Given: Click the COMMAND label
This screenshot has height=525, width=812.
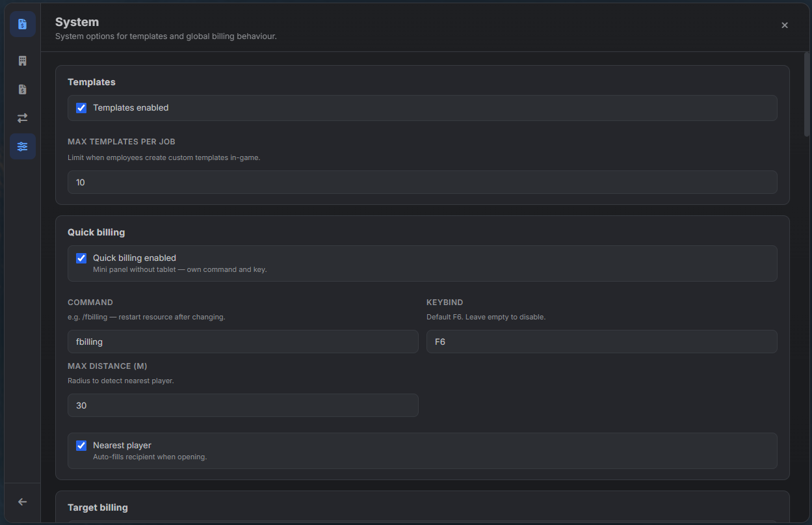Looking at the screenshot, I should tap(90, 303).
